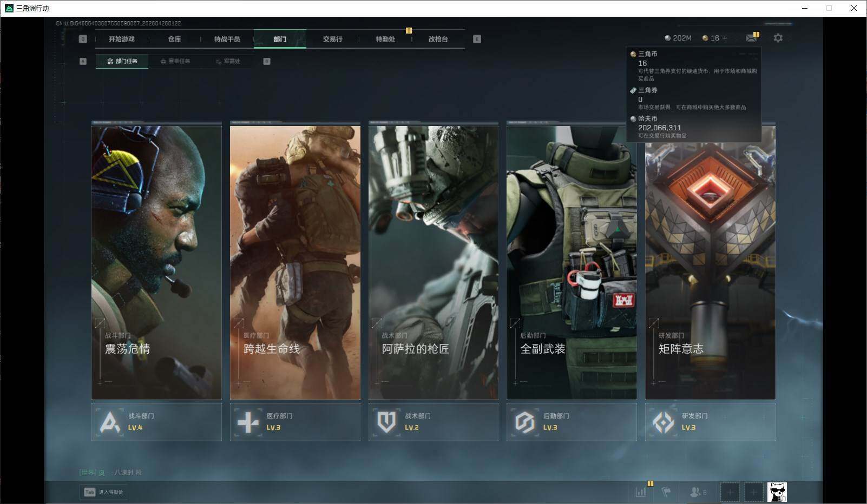Click the flag icon in bottom bar
This screenshot has width=867, height=504.
(666, 492)
